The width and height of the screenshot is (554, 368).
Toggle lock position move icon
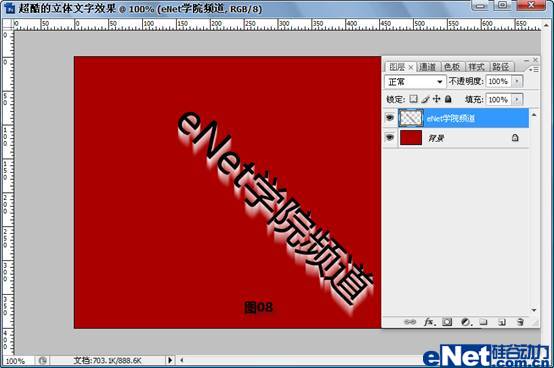(437, 99)
